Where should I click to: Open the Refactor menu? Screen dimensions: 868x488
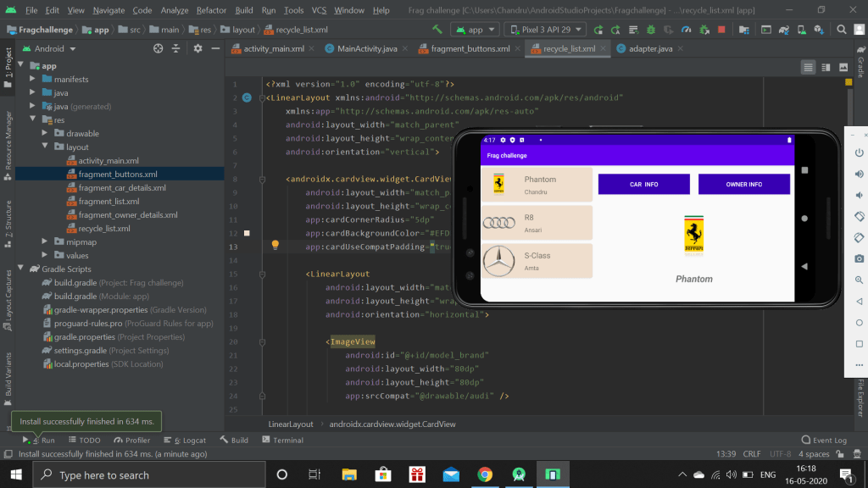coord(211,10)
